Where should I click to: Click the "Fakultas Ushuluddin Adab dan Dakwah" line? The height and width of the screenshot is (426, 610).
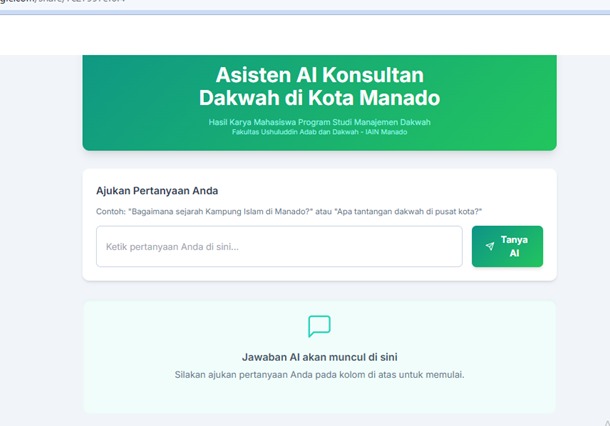pyautogui.click(x=319, y=132)
